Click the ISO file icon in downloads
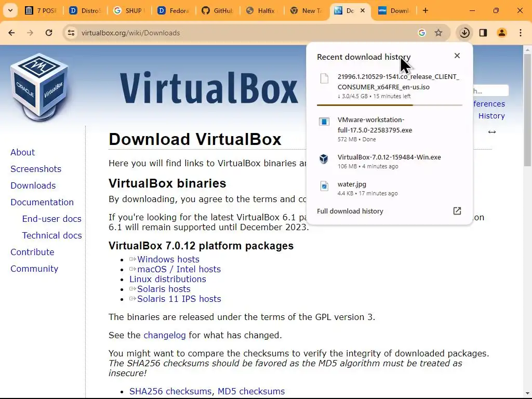This screenshot has height=399, width=532. (324, 78)
